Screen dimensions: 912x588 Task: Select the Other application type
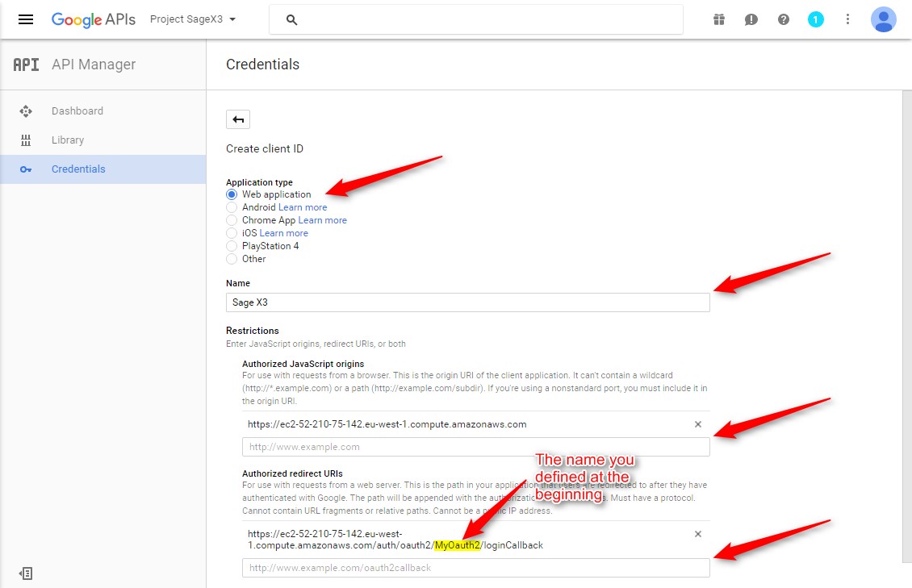click(x=232, y=259)
